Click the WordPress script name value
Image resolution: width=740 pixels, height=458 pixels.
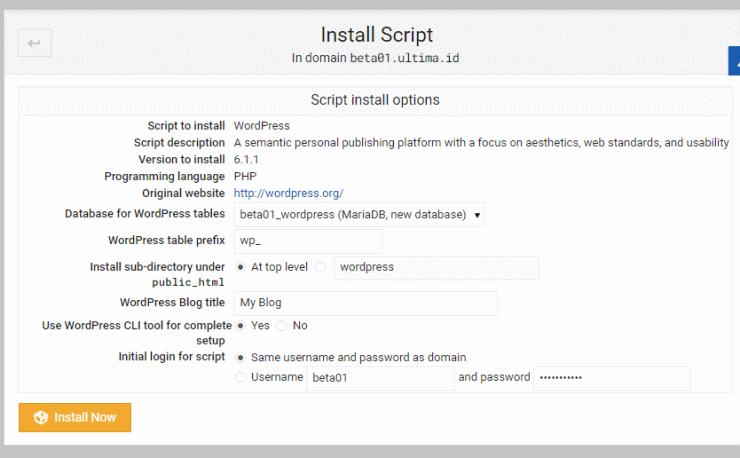(x=262, y=126)
